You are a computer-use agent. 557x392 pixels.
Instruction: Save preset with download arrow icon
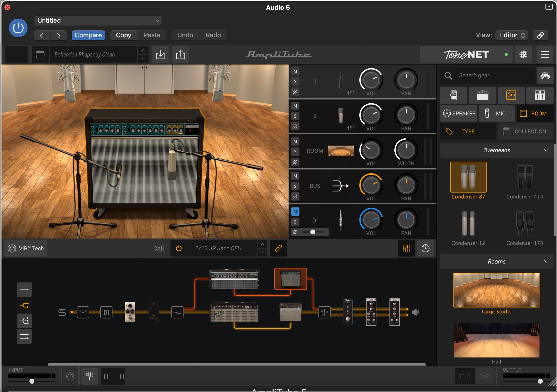(x=161, y=55)
